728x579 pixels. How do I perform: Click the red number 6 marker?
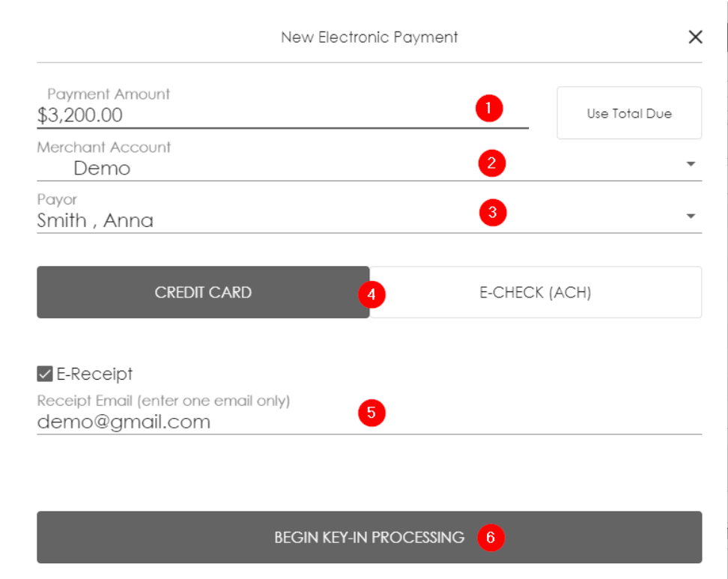tap(491, 538)
